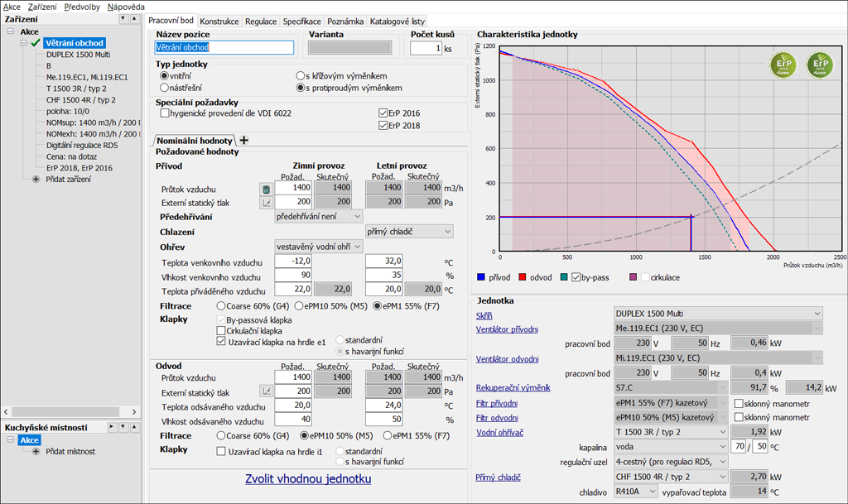Image resolution: width=848 pixels, height=504 pixels.
Task: Enable sklonný manometr for Filtr přívodní
Action: pos(738,404)
